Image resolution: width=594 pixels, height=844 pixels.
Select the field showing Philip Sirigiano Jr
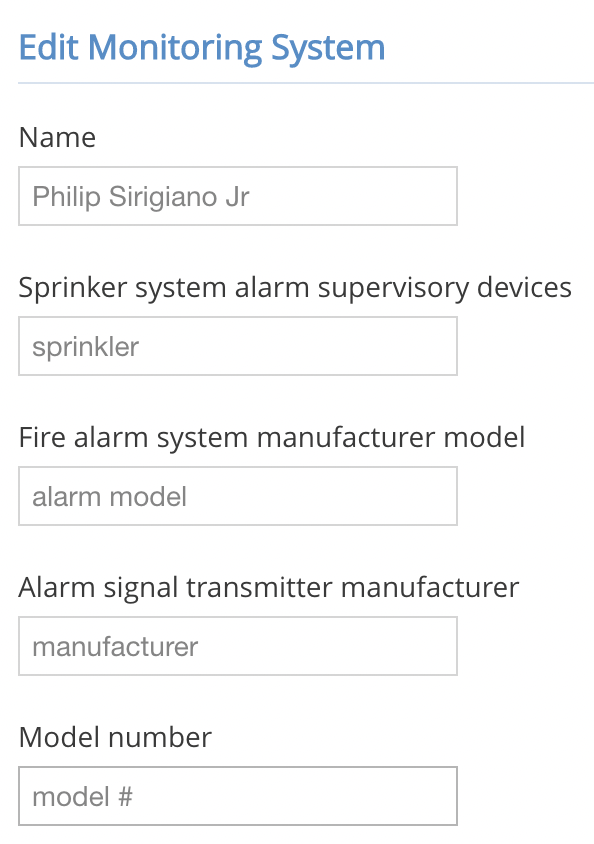click(237, 196)
